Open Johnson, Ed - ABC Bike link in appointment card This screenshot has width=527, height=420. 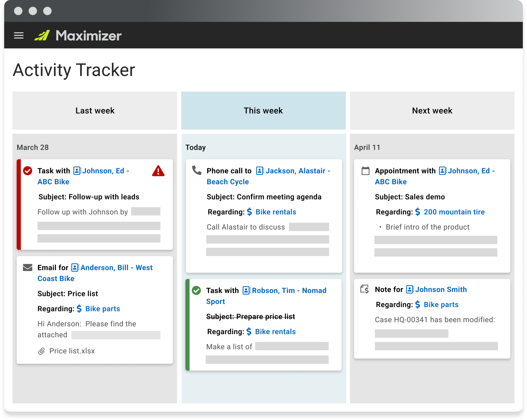[x=435, y=176]
